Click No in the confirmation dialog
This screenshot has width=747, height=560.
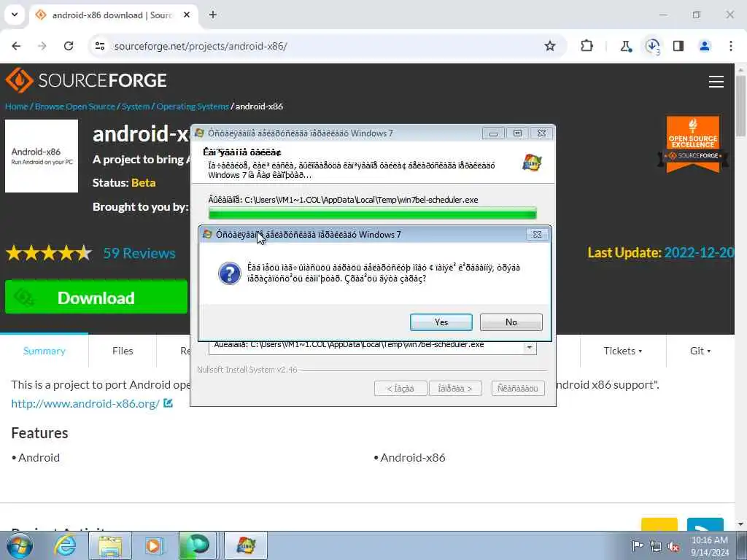point(511,322)
